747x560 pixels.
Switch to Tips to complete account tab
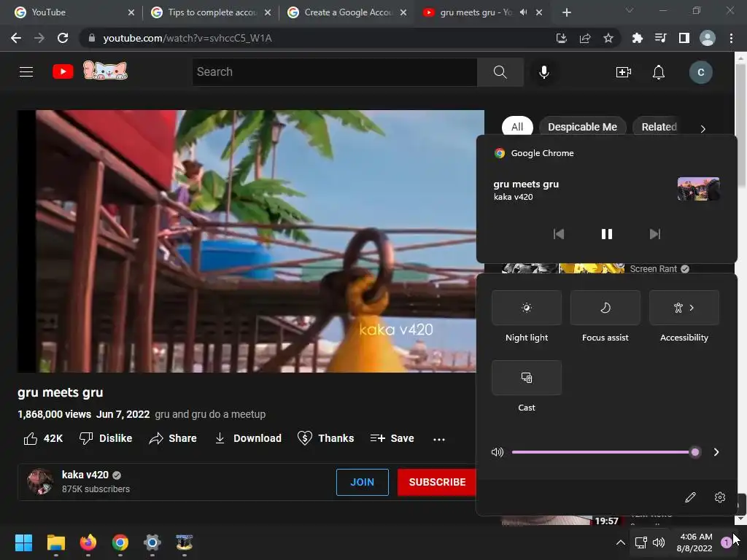click(210, 12)
